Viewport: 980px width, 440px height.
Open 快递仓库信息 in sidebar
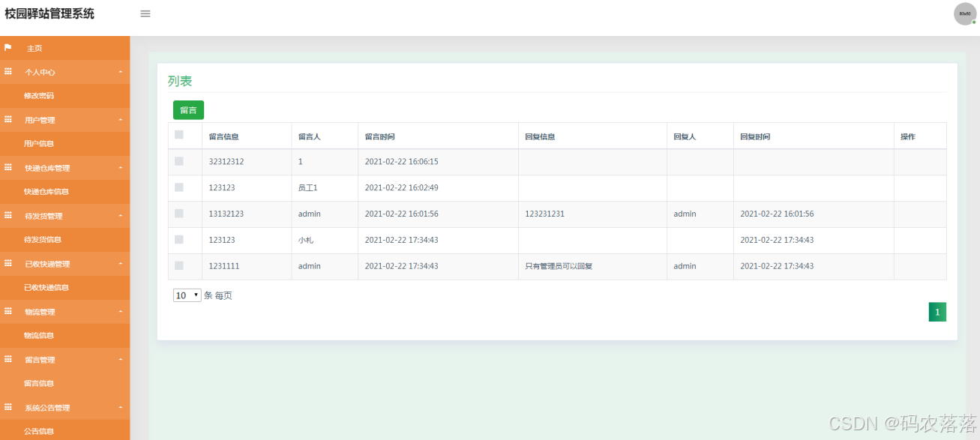coord(46,192)
